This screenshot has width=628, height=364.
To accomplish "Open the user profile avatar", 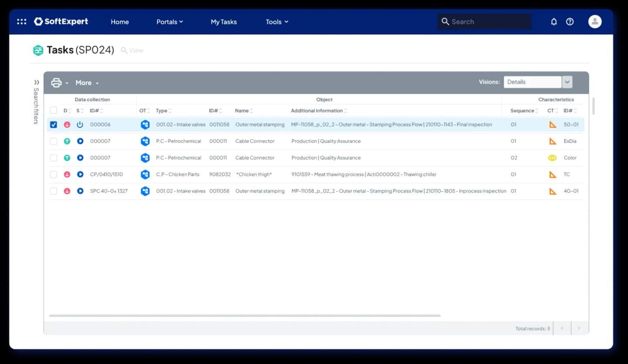I will point(595,21).
